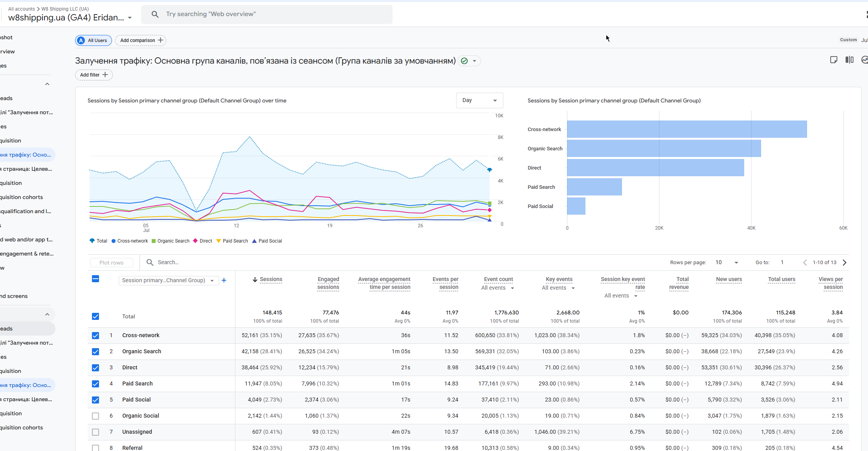868x451 pixels.
Task: Click the customize report pencil icon
Action: [833, 60]
